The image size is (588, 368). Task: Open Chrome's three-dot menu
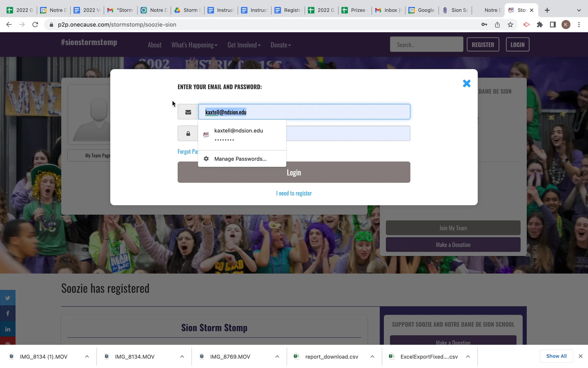point(579,25)
